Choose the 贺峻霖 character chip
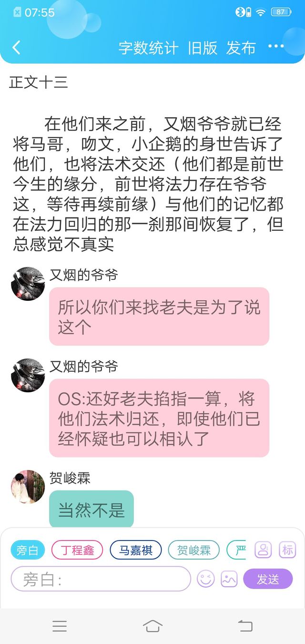This screenshot has width=305, height=644. pos(194,550)
